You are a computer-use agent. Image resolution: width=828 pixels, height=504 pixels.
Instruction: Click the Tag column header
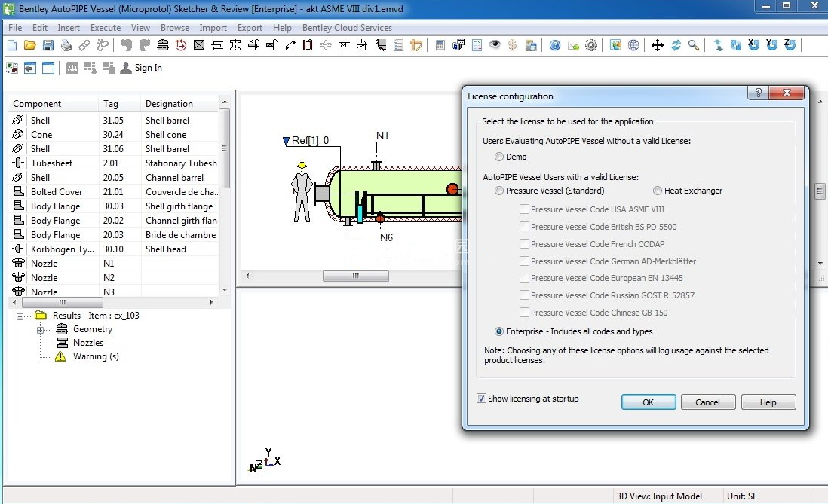(x=119, y=104)
